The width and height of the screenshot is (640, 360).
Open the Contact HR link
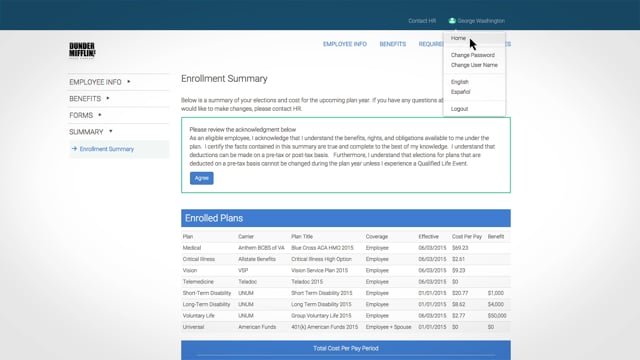pos(422,21)
